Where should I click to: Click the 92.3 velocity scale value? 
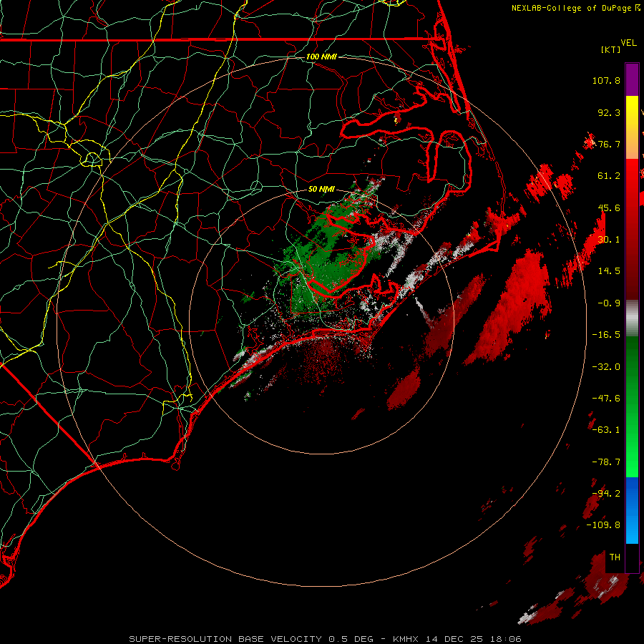609,112
